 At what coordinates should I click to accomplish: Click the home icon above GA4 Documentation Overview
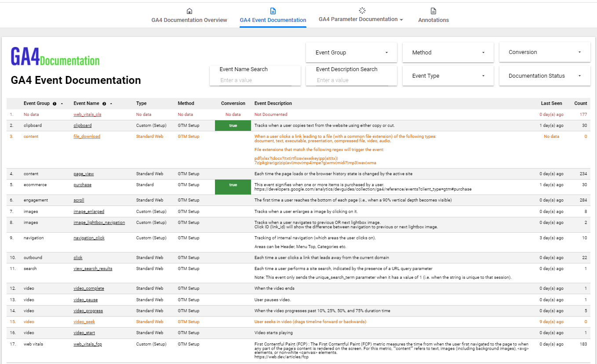click(x=189, y=11)
